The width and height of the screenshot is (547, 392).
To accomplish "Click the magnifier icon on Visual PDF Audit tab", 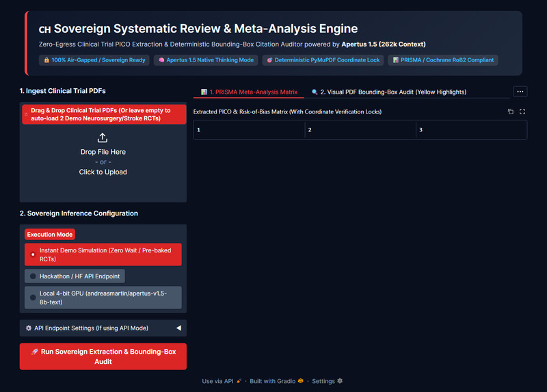I will (x=315, y=92).
